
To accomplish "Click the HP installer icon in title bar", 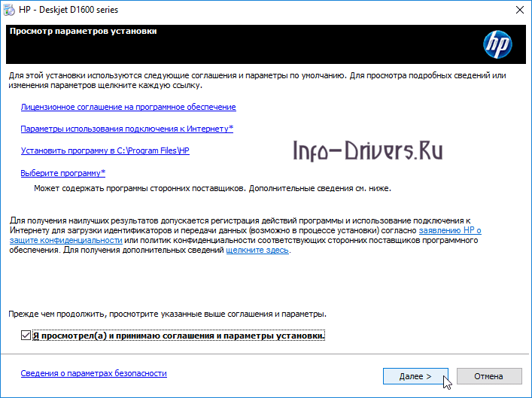I will 9,10.
